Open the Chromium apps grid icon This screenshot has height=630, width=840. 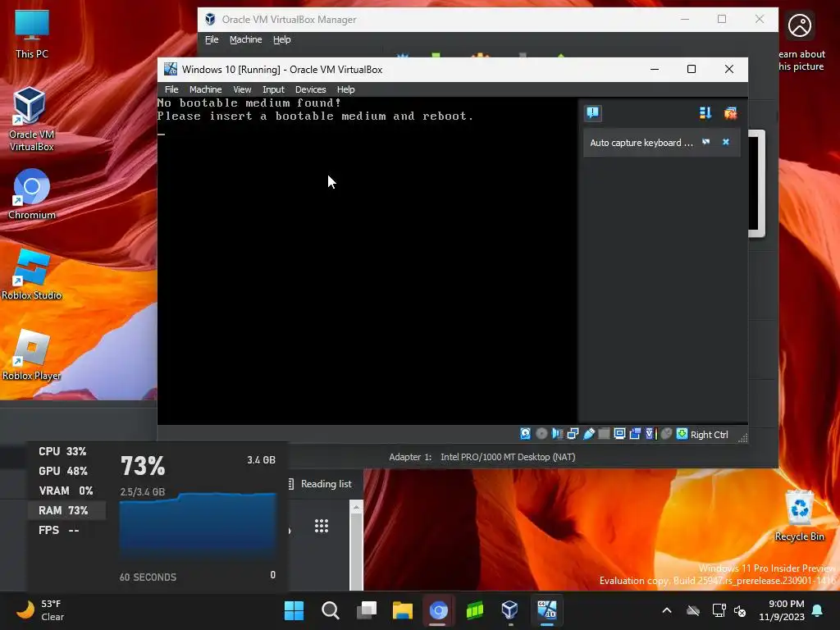pos(322,526)
